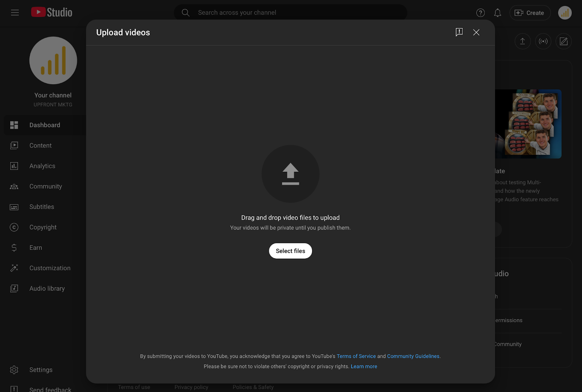Screen dimensions: 582x392
Task: Open the account avatar menu
Action: point(565,13)
